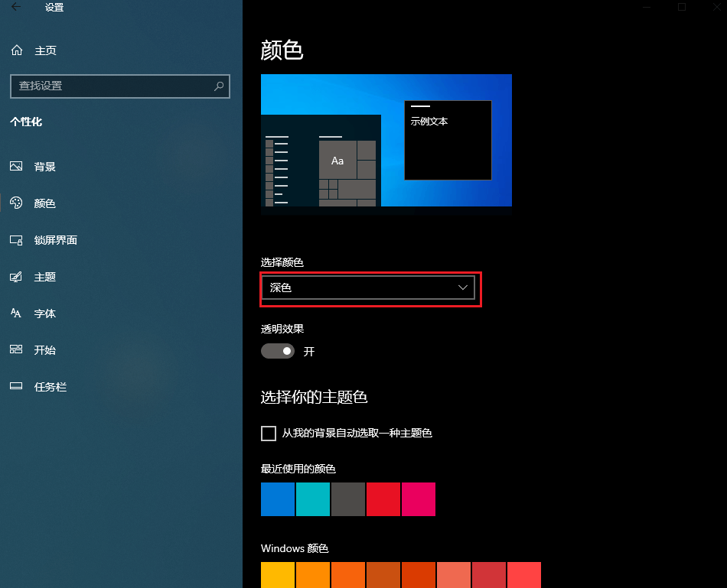
Task: Click inside the 查找设置 search box
Action: tap(119, 86)
